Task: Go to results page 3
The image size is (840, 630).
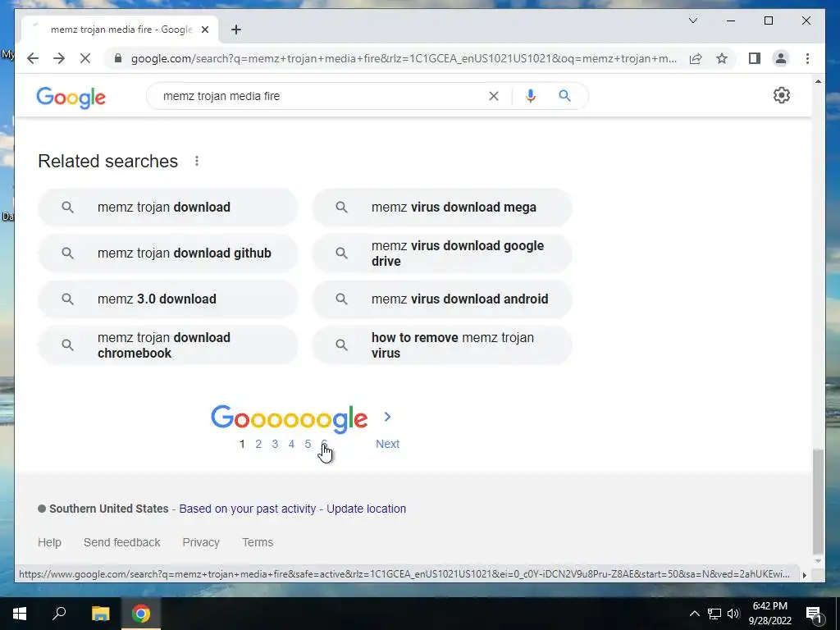Action: coord(275,444)
